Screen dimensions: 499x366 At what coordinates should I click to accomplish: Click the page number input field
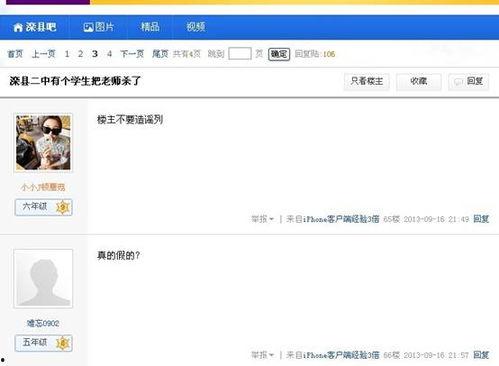[x=240, y=54]
